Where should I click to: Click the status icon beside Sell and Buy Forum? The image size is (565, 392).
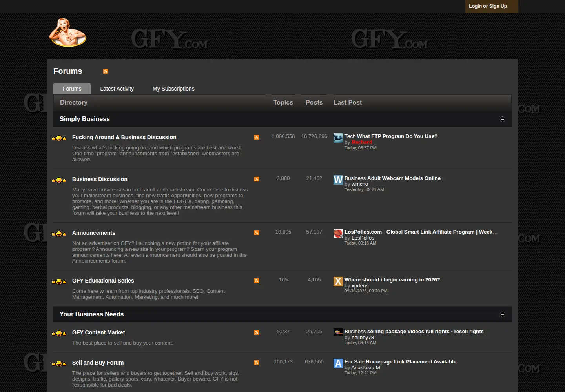tap(59, 363)
